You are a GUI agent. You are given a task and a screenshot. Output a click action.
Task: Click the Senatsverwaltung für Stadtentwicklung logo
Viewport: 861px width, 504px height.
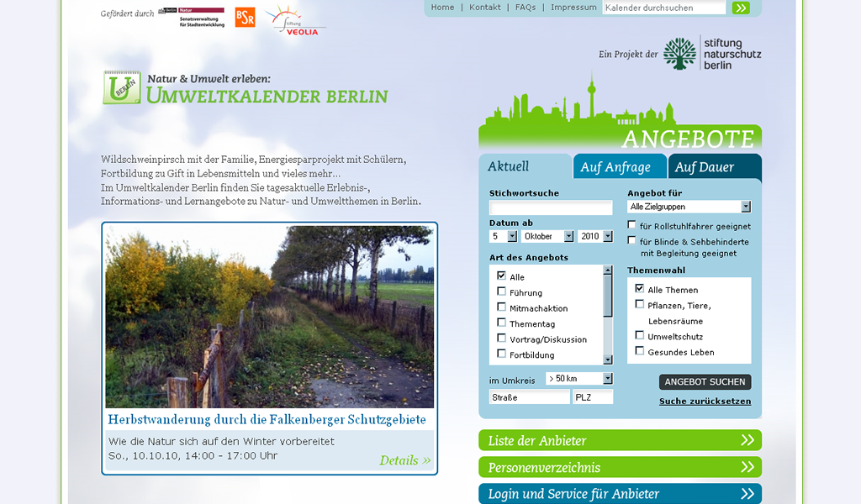(192, 18)
